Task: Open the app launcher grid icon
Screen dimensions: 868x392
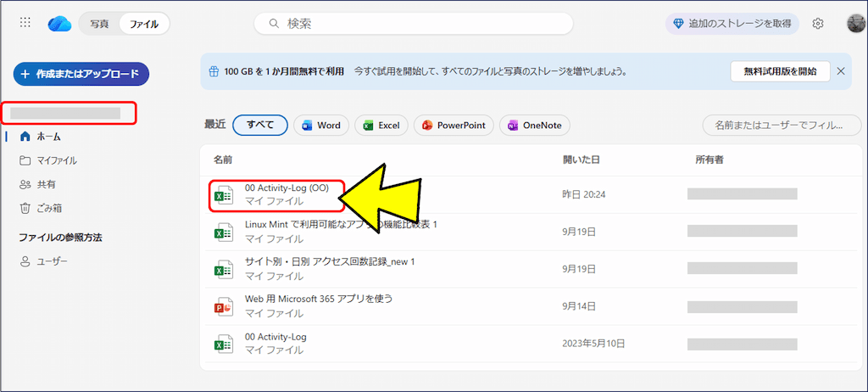Action: click(x=25, y=23)
